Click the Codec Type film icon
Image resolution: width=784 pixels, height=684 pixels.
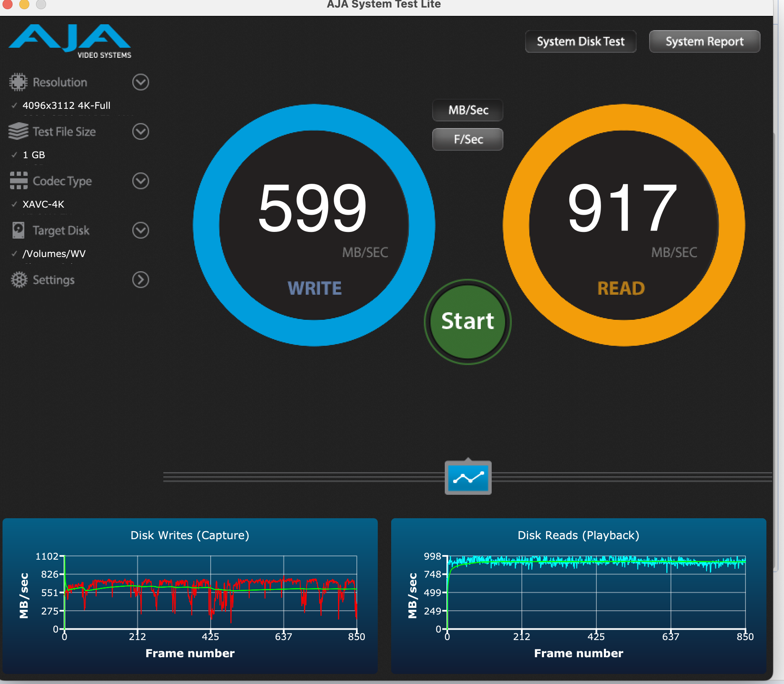(x=18, y=181)
